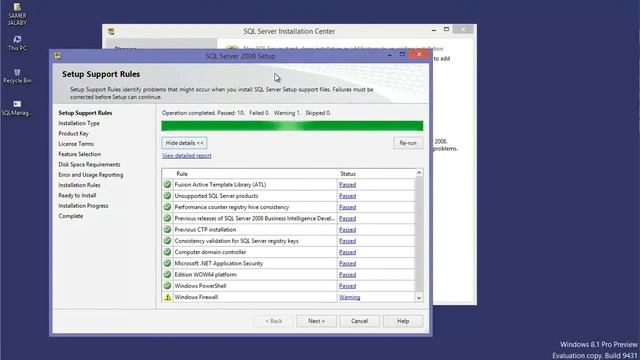Click green check icon for Previous CTP installation
This screenshot has height=360, width=640.
[x=167, y=229]
